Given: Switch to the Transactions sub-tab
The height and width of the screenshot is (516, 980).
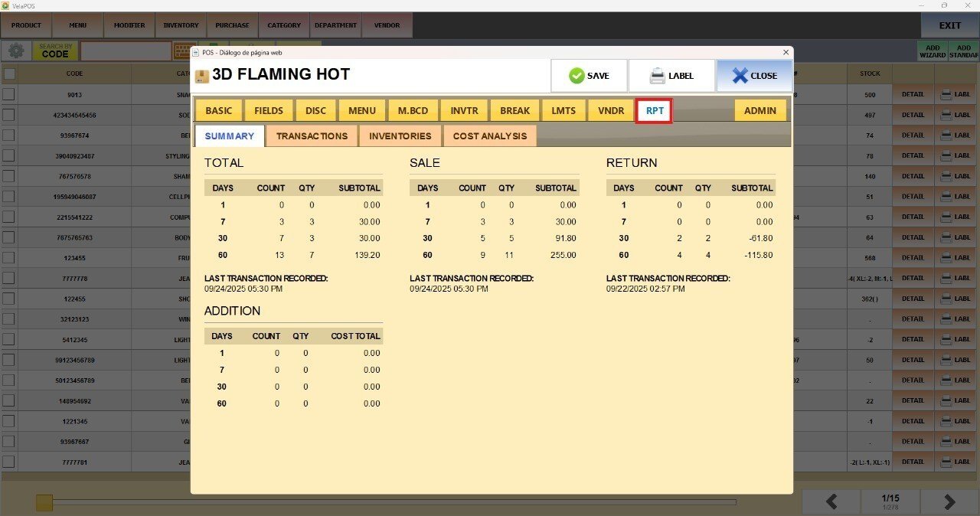Looking at the screenshot, I should point(312,136).
